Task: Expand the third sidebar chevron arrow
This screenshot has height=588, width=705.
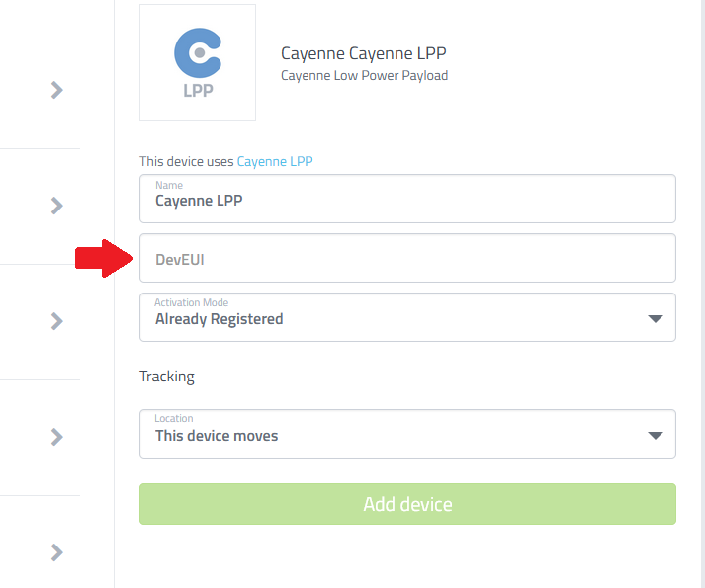Action: pyautogui.click(x=57, y=321)
